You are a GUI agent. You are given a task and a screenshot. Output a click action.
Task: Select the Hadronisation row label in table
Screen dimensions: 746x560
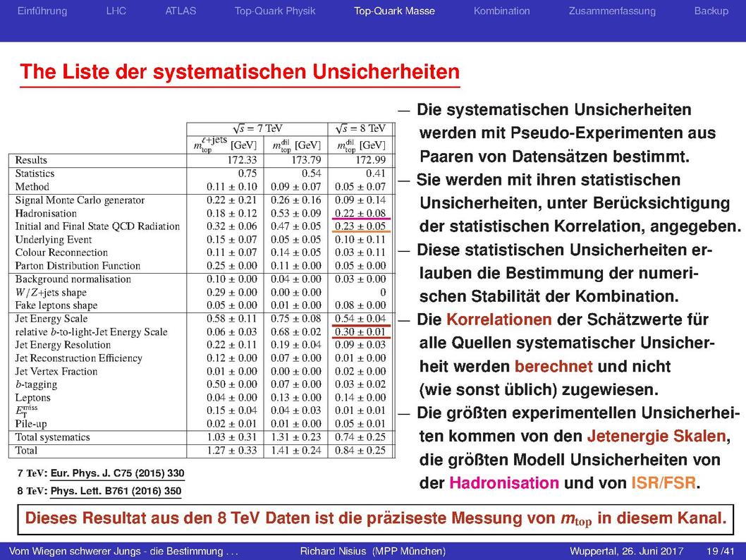tap(46, 214)
